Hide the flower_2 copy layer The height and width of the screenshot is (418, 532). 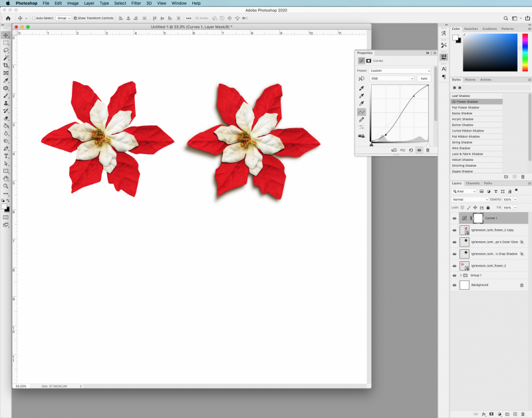(x=454, y=230)
